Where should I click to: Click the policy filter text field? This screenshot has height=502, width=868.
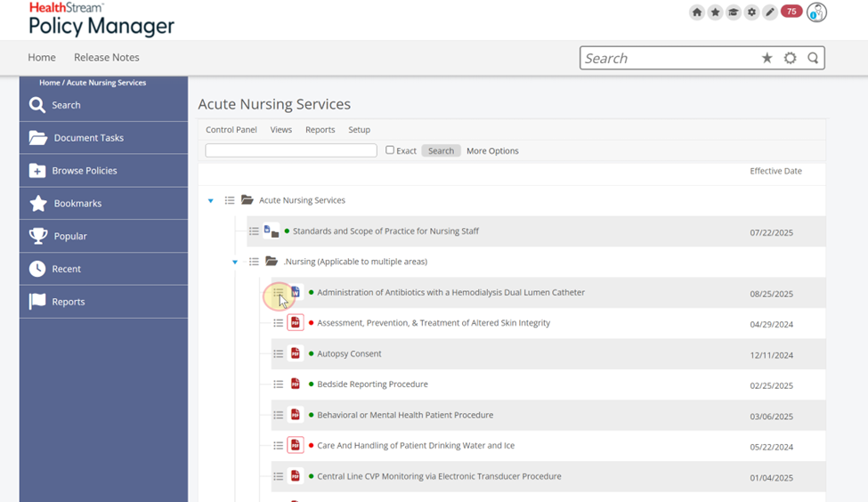(x=291, y=150)
